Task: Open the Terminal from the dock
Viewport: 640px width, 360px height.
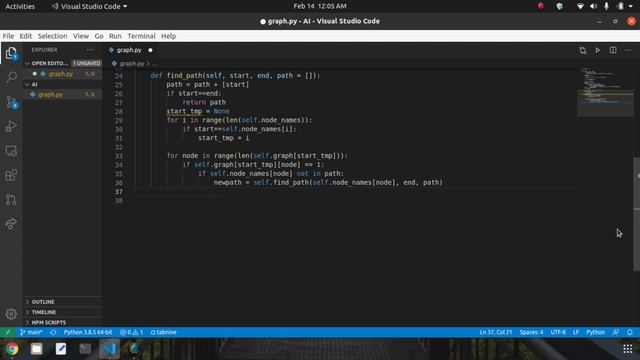Action: coord(85,349)
